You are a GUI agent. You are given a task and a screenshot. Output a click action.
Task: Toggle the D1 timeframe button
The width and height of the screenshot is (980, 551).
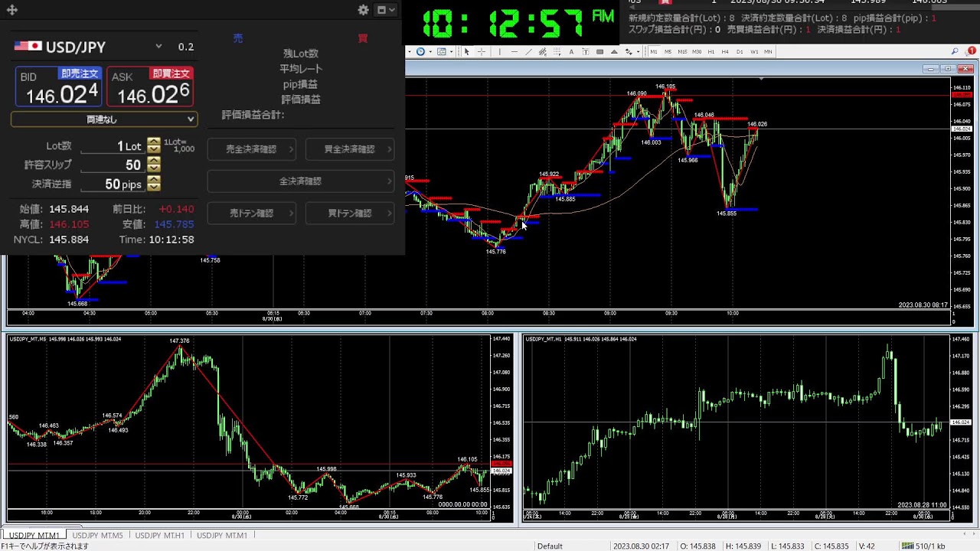[x=740, y=52]
